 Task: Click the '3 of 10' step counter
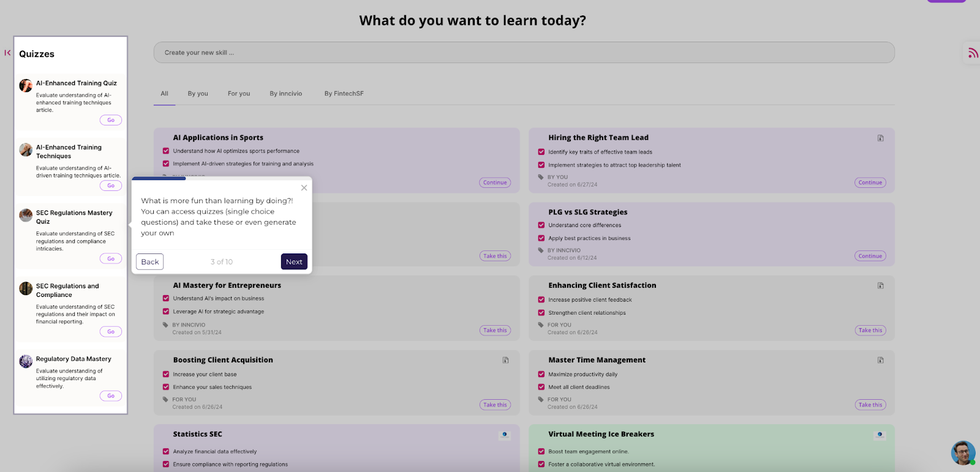click(x=222, y=262)
